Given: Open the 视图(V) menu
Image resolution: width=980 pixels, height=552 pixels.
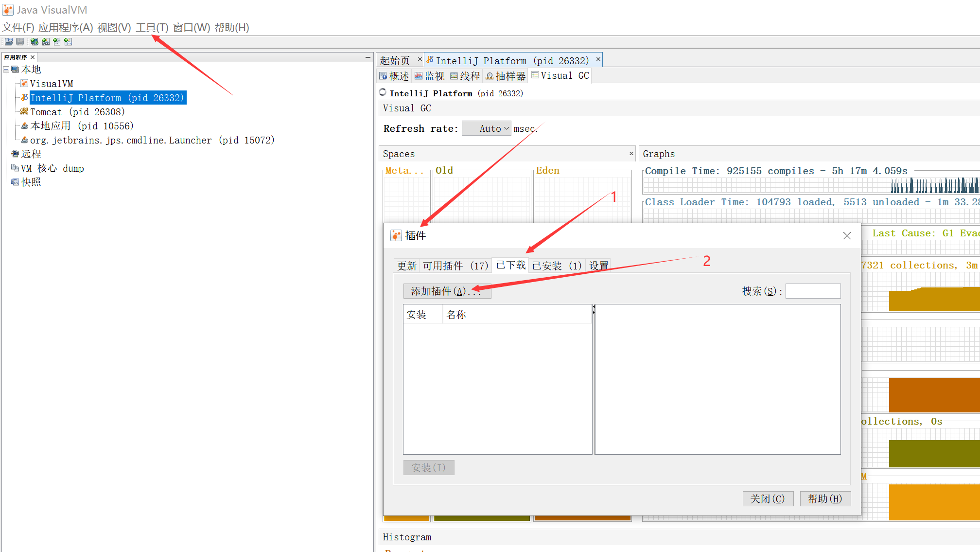Looking at the screenshot, I should point(114,28).
